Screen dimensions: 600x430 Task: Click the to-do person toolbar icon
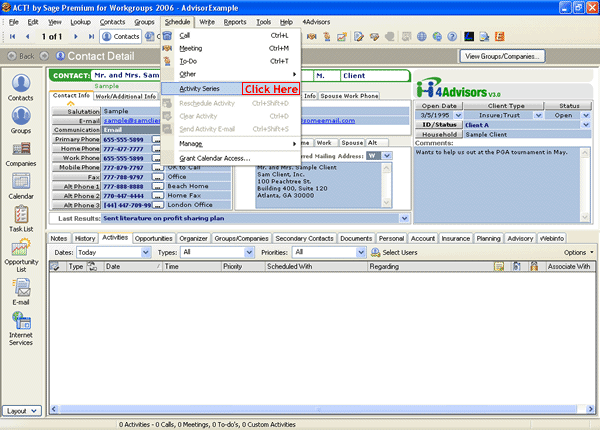pyautogui.click(x=326, y=36)
